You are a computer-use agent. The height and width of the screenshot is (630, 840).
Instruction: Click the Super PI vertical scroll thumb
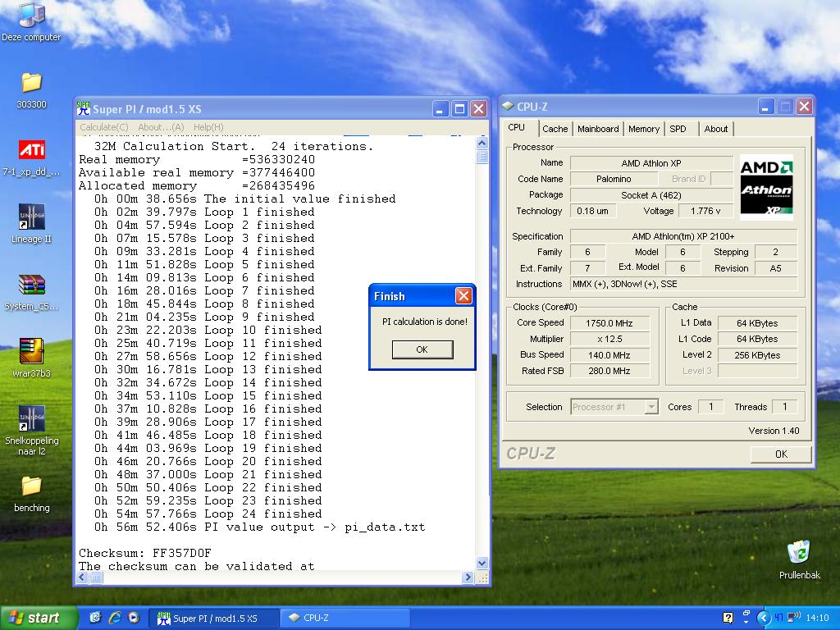pyautogui.click(x=482, y=157)
